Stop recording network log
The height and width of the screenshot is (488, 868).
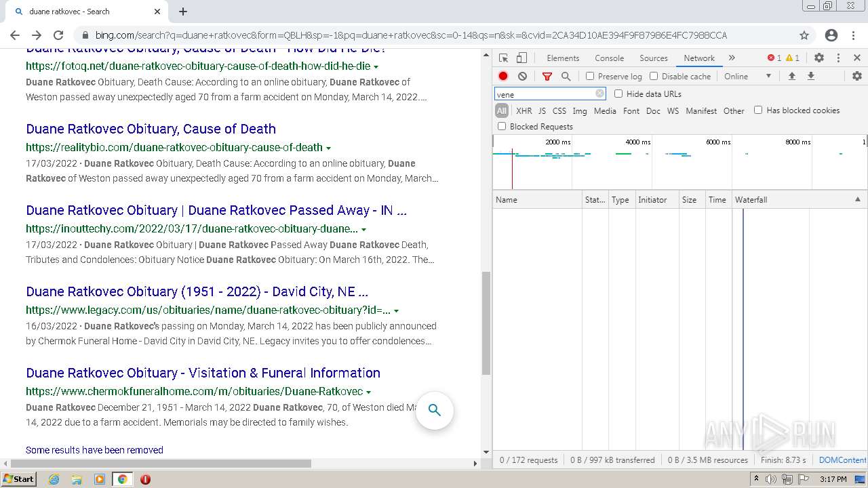point(503,77)
